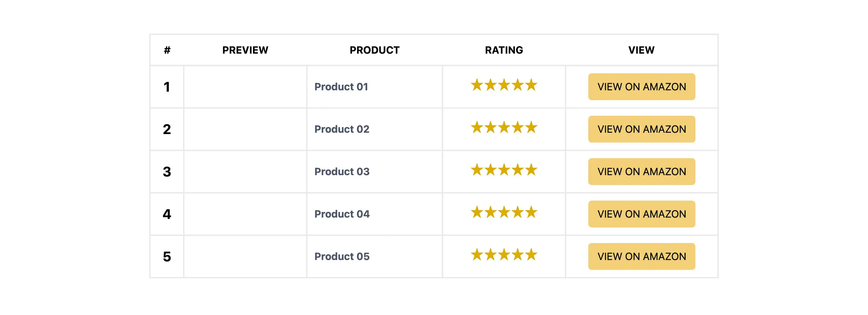
Task: Open the Product 05 title link
Action: [342, 257]
